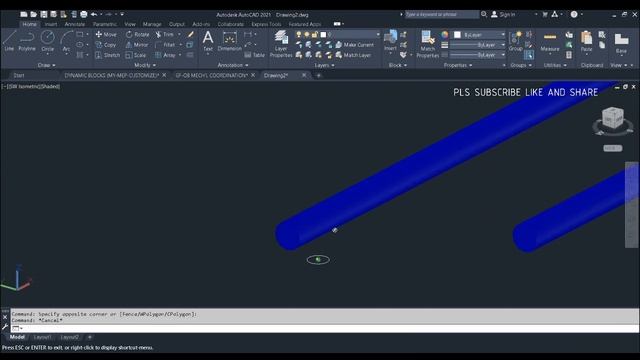640x360 pixels.
Task: Expand the Properties panel
Action: (x=458, y=65)
